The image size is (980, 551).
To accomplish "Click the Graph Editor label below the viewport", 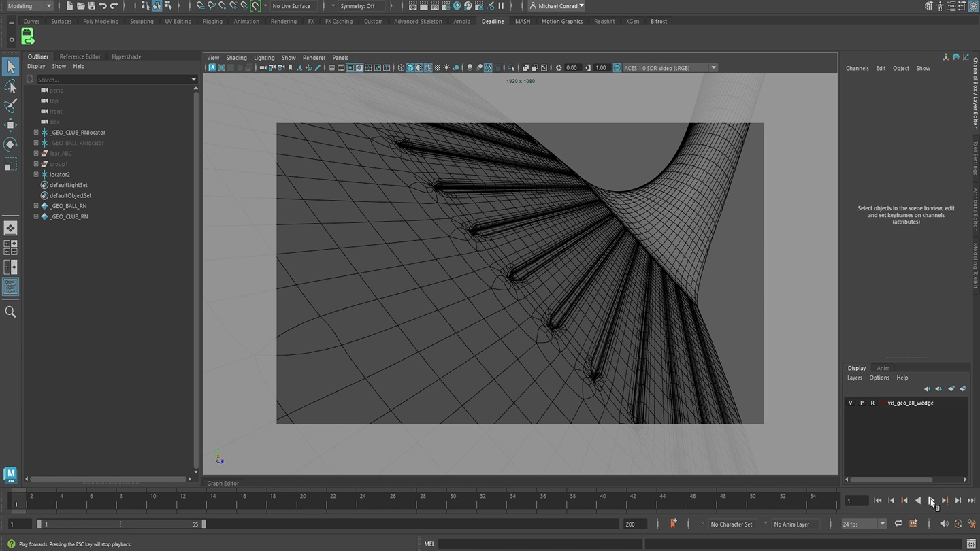I will tap(223, 484).
